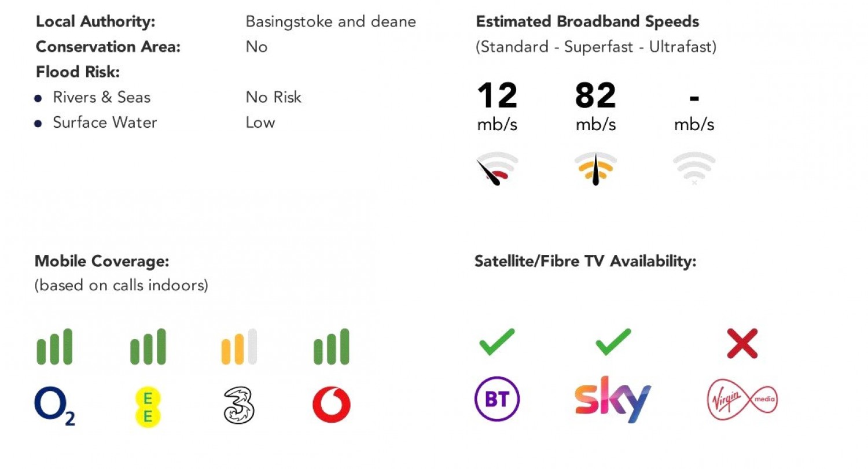Image resolution: width=868 pixels, height=469 pixels.
Task: Click the greyed-out ultrafast wifi icon
Action: click(x=694, y=168)
